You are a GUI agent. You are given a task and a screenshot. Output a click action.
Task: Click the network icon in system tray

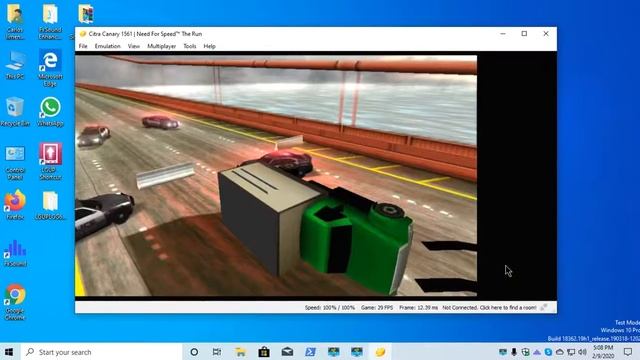click(x=571, y=352)
